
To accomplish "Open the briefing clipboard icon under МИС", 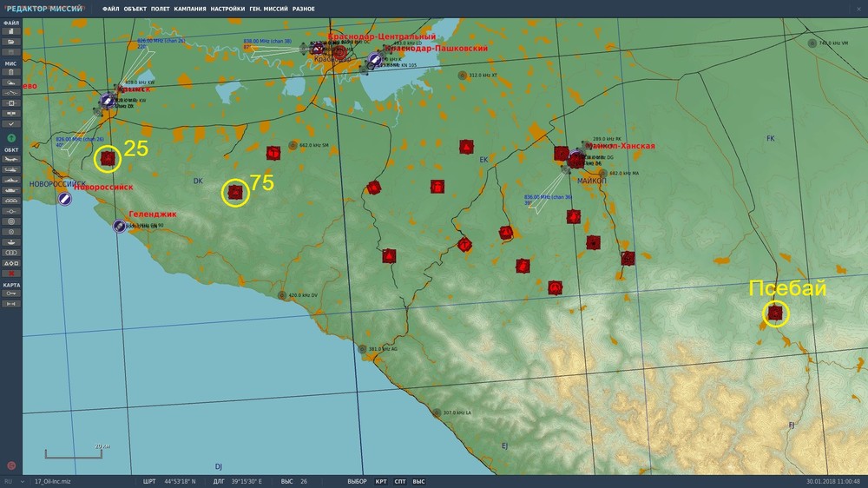I will pos(11,72).
